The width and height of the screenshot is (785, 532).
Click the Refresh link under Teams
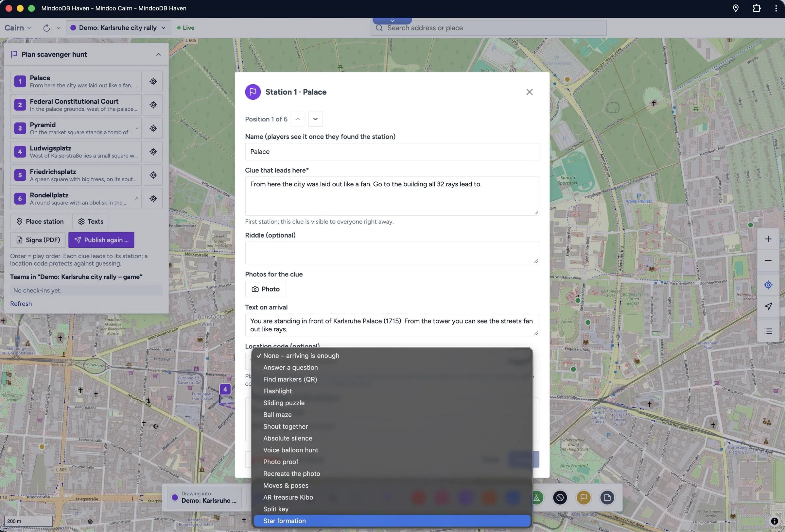pyautogui.click(x=21, y=304)
